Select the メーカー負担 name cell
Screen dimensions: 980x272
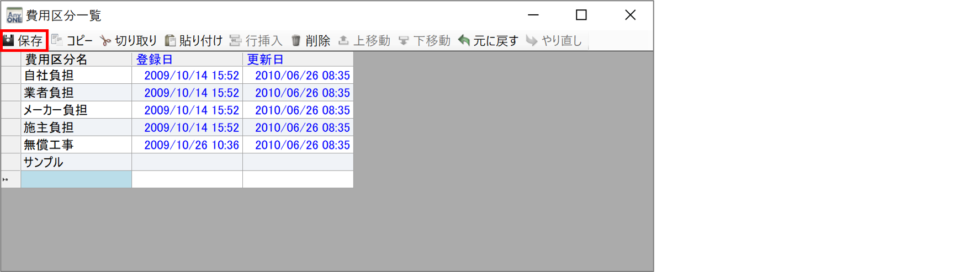76,110
